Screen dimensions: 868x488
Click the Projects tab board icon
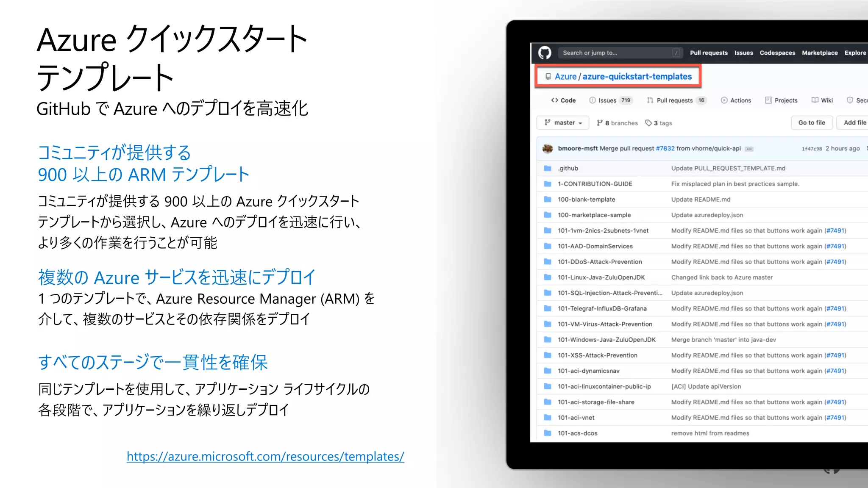(768, 100)
